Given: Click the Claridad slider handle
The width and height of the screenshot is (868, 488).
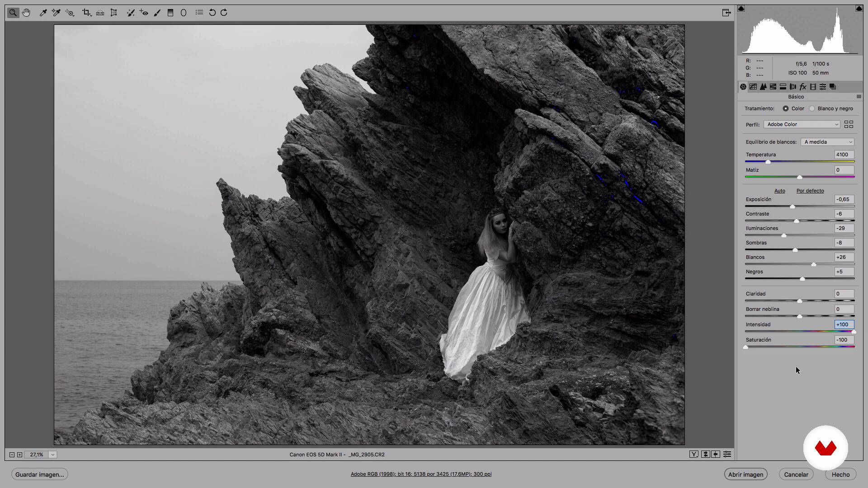Looking at the screenshot, I should 799,301.
